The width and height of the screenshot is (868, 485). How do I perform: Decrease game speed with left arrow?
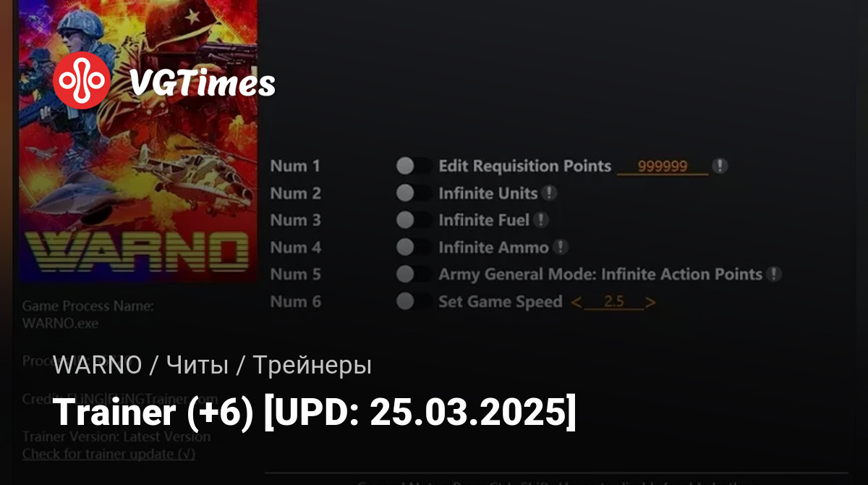[x=576, y=303]
